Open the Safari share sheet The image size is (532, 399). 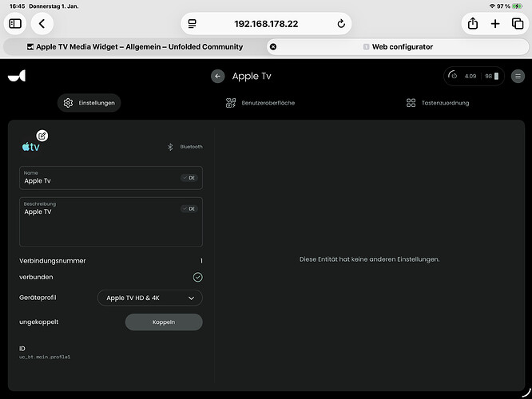473,24
